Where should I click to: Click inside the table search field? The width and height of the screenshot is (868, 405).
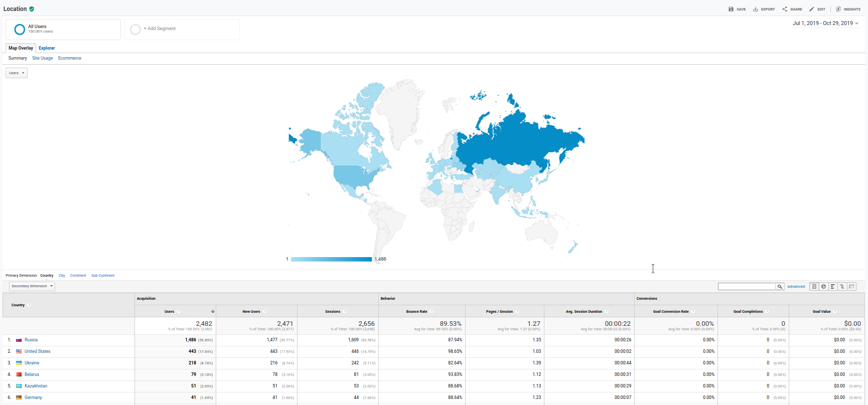(747, 287)
